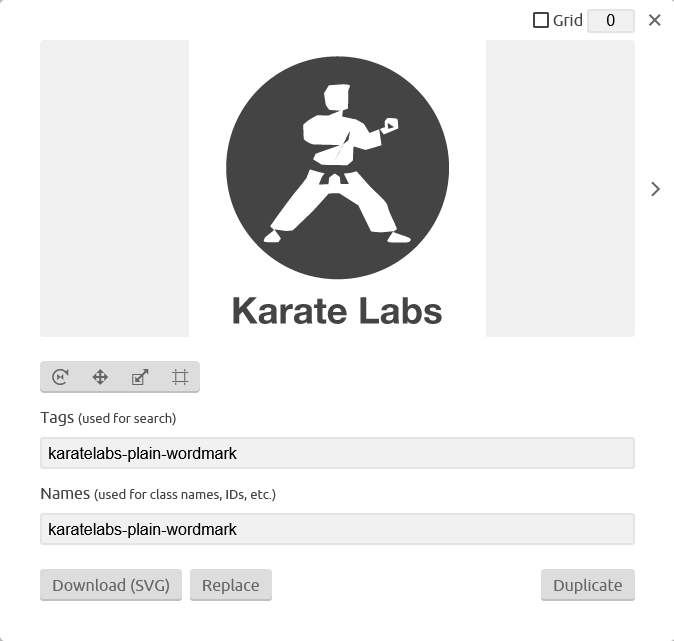
Task: Click the Names input field
Action: pos(337,529)
